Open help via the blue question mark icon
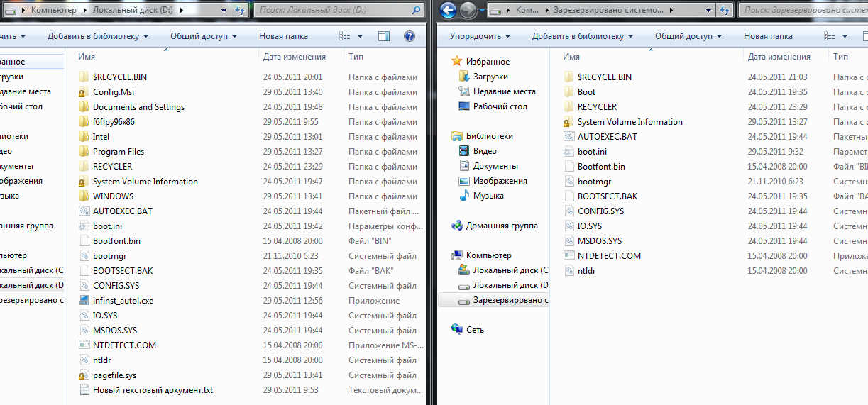Viewport: 868px width, 405px height. tap(409, 36)
